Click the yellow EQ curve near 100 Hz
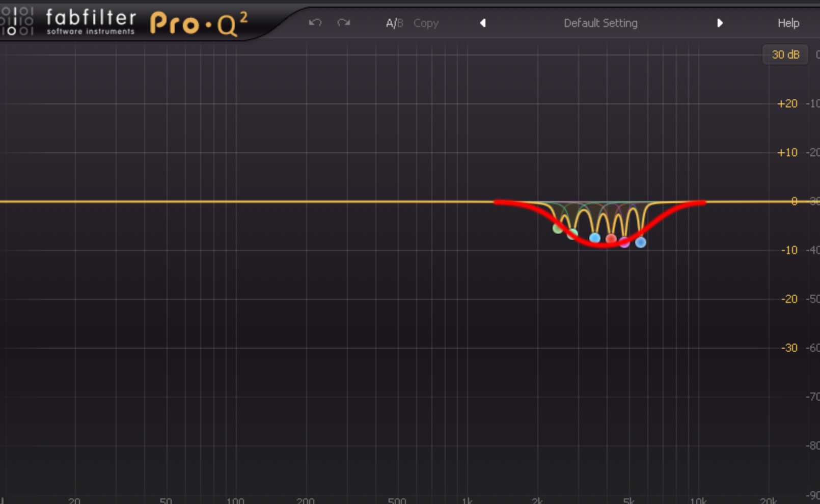Screen dimensions: 820x504 tap(235, 202)
